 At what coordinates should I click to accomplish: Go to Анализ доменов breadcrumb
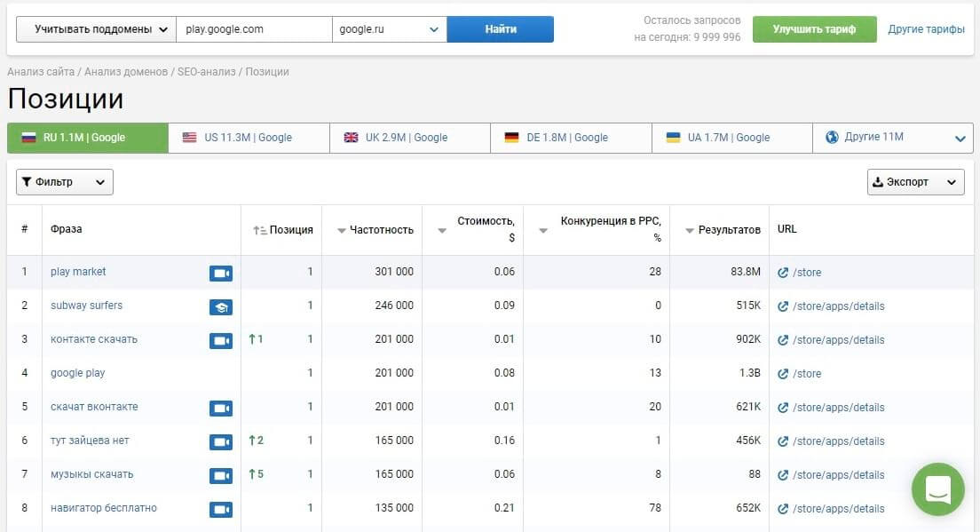pyautogui.click(x=126, y=72)
